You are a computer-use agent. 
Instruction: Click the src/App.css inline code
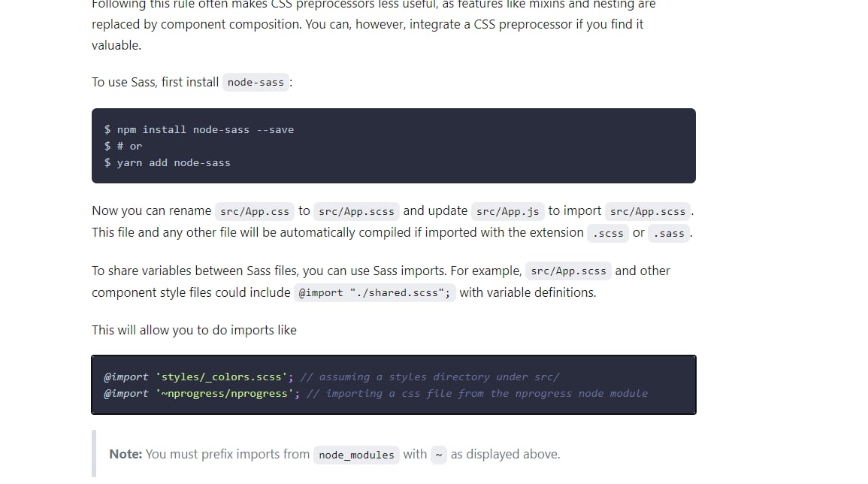coord(255,212)
